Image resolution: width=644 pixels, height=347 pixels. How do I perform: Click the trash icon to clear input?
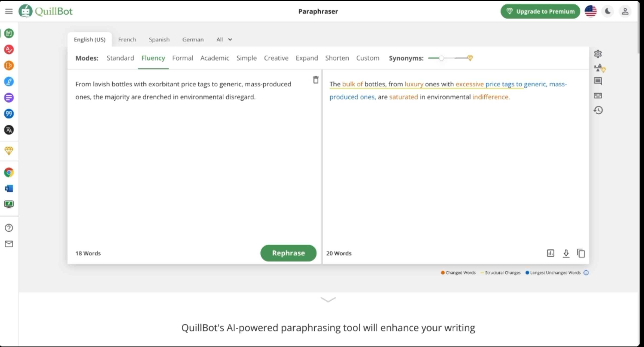point(315,80)
